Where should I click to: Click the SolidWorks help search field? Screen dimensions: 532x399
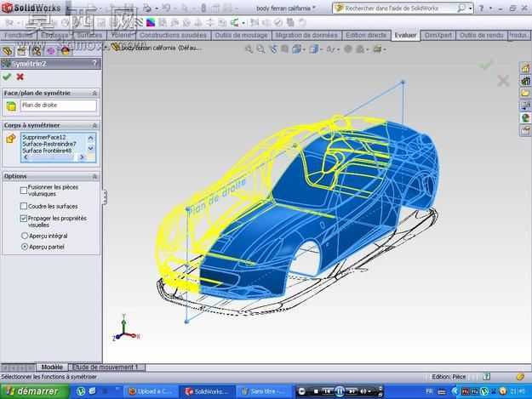coord(399,9)
